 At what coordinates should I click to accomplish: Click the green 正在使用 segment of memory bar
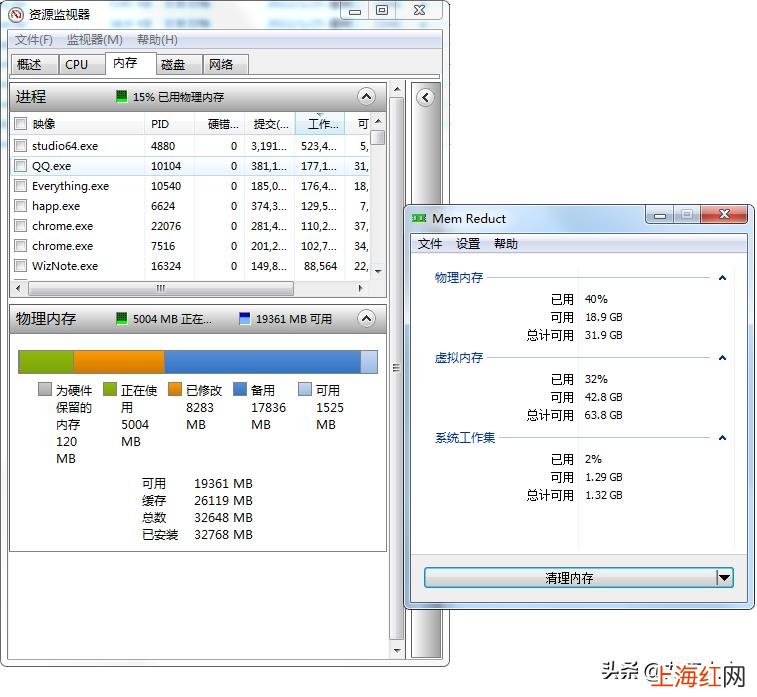click(x=46, y=362)
